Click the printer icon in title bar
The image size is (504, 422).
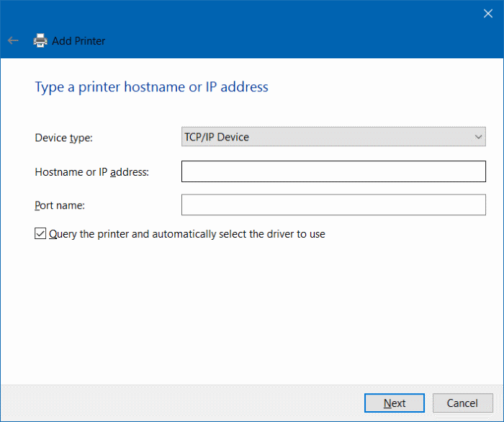point(40,41)
